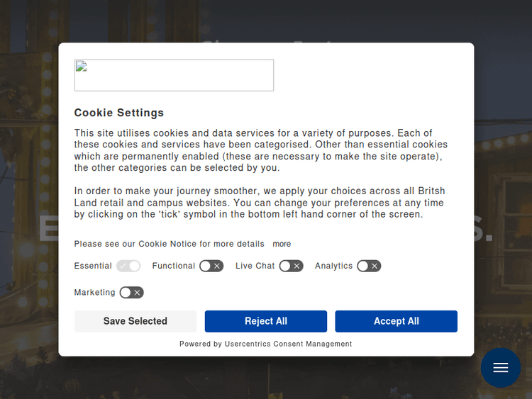The image size is (532, 399).
Task: Click the 'This site utilises cookies' paragraph
Action: [260, 150]
